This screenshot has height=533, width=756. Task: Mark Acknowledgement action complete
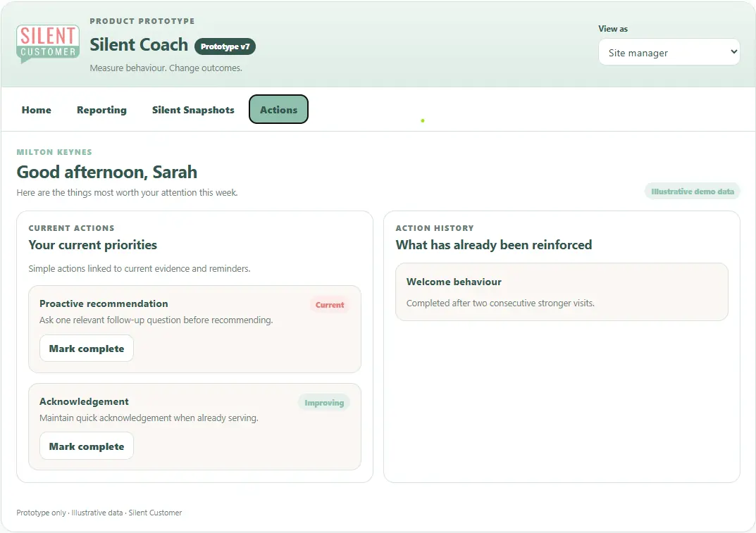coord(86,446)
